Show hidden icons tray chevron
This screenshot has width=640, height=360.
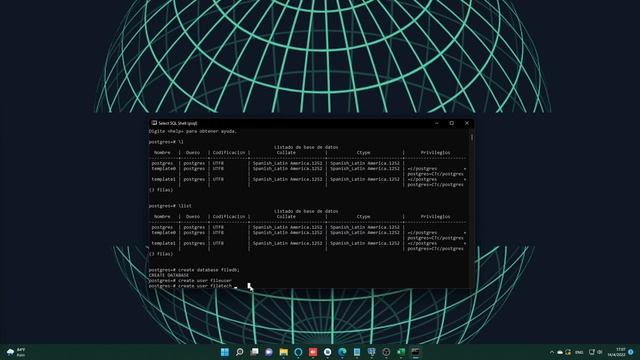point(552,352)
